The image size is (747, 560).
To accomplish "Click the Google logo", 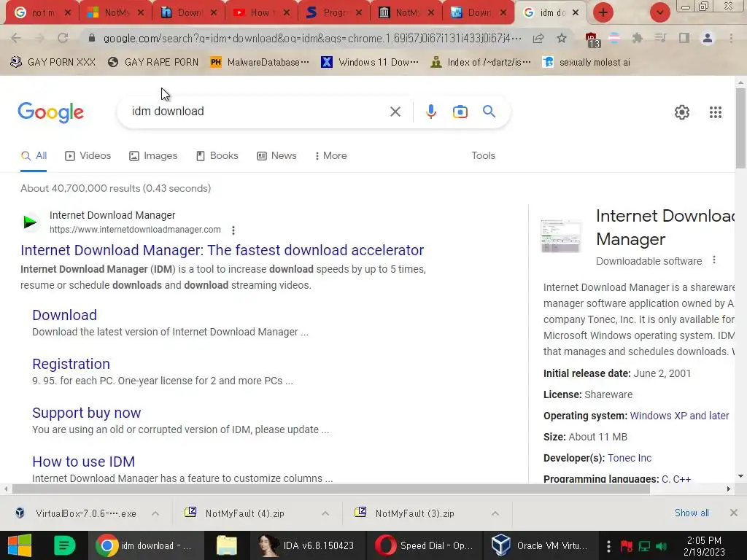I will point(50,112).
